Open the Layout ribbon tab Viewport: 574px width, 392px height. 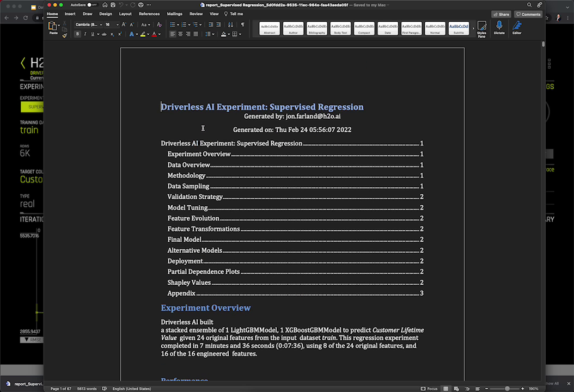coord(125,14)
